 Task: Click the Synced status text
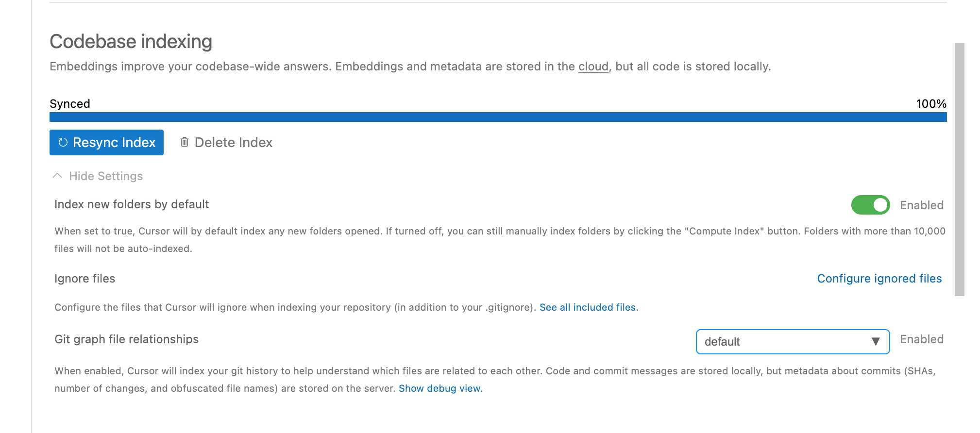(70, 104)
